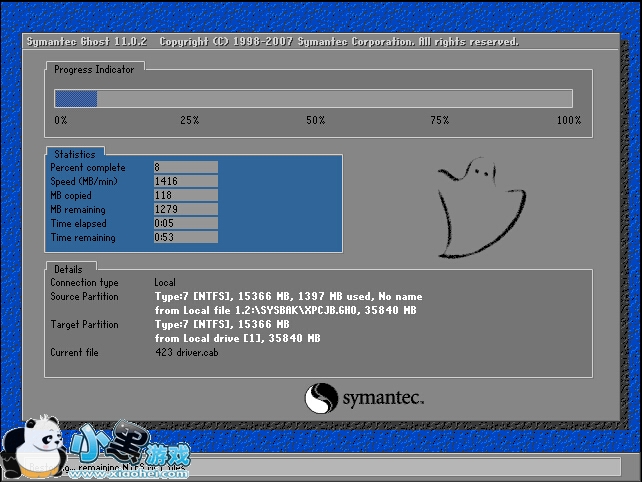
Task: Click the Symantec circular logo icon
Action: [x=318, y=398]
